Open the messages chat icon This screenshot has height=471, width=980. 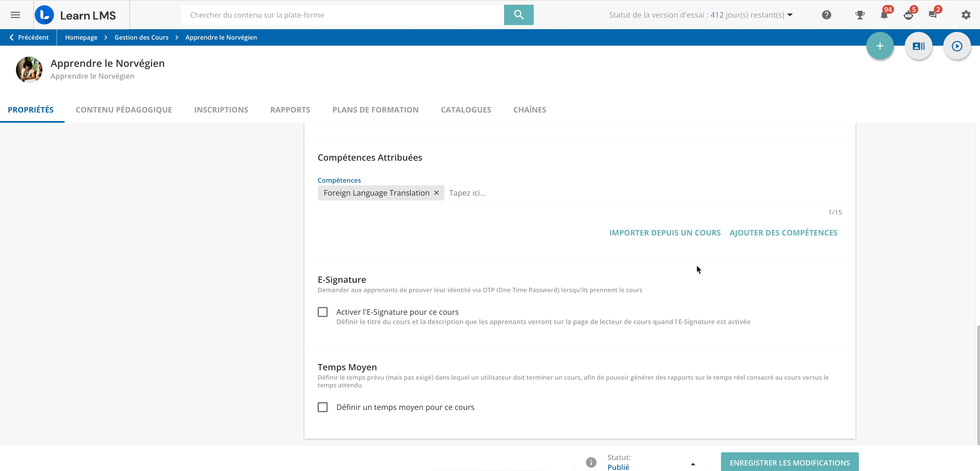click(932, 15)
